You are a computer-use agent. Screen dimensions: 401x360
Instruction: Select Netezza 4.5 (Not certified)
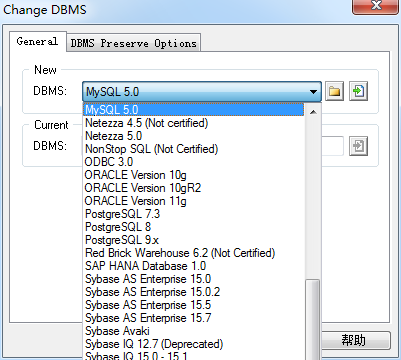coord(193,123)
